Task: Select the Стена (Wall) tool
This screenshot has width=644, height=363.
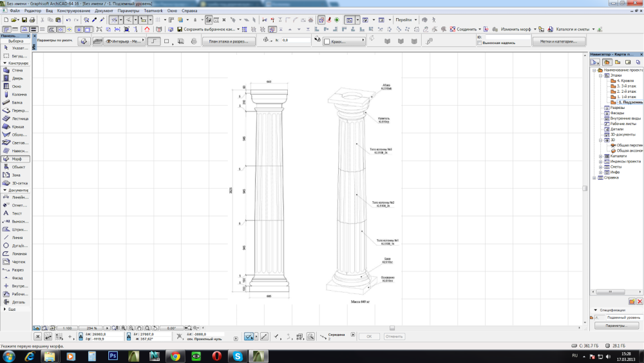Action: point(16,70)
